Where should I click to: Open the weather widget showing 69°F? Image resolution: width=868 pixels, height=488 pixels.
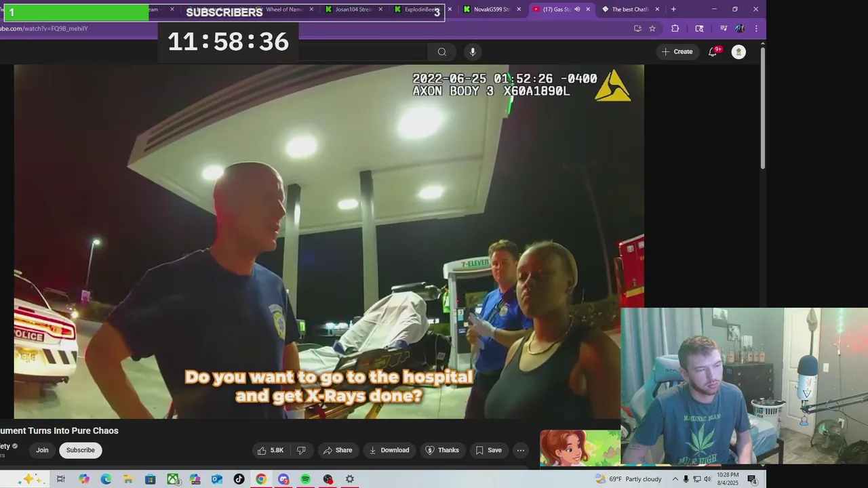(628, 479)
